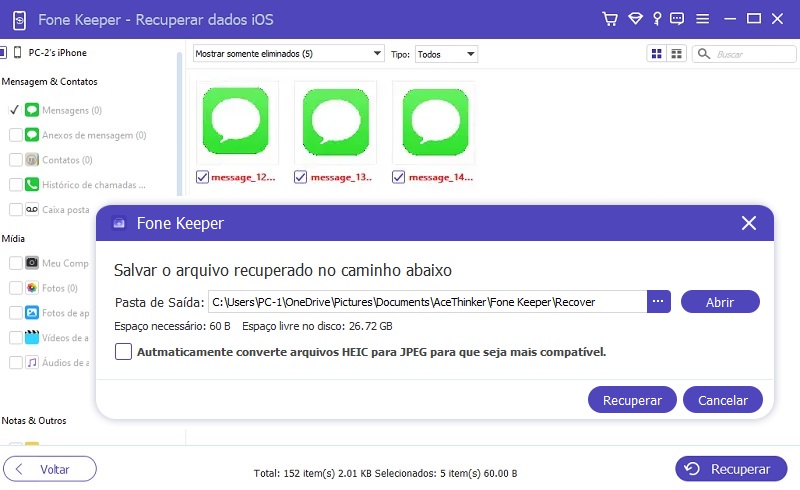Check the Contatos checkbox

[16, 160]
